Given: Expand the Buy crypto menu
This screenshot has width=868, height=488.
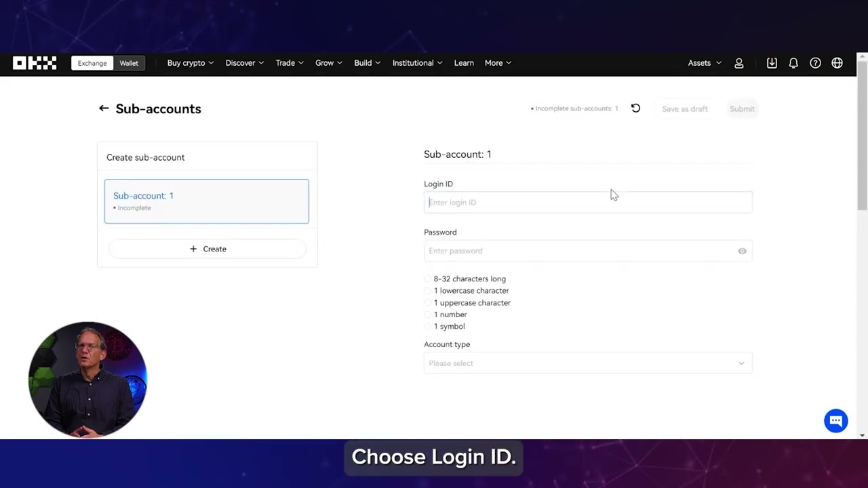Looking at the screenshot, I should click(191, 63).
